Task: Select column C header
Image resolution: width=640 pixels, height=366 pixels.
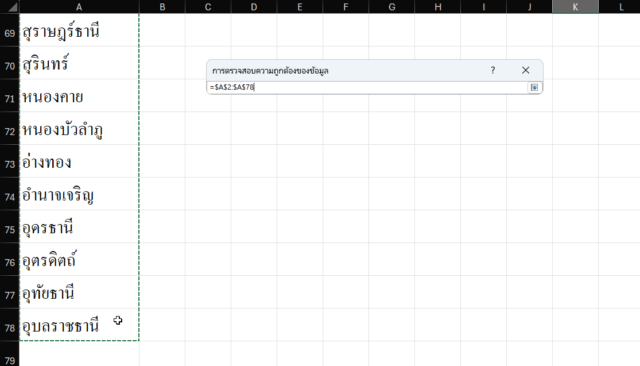Action: 208,7
